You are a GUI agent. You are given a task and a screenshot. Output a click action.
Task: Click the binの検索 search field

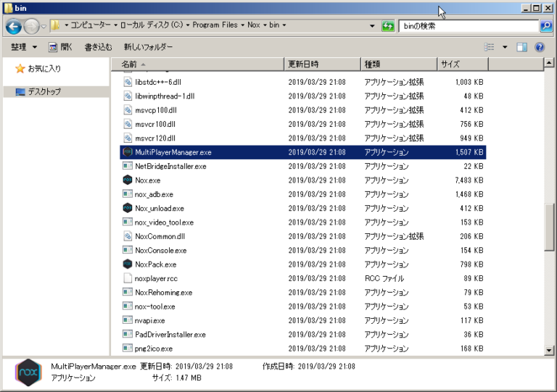point(468,26)
